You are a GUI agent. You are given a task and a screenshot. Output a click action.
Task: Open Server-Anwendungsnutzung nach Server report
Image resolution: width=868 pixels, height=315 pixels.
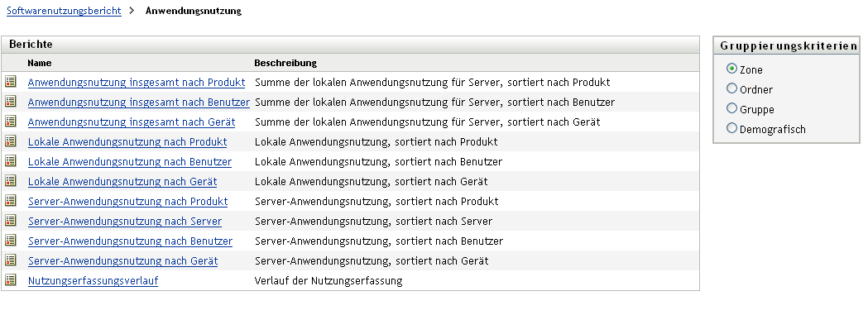pos(125,222)
